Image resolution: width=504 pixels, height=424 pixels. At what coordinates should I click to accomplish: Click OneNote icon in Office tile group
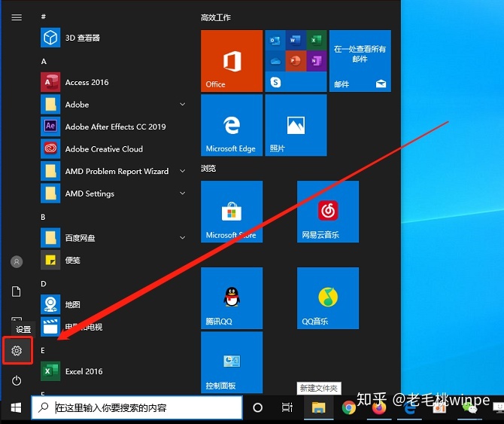tap(316, 61)
